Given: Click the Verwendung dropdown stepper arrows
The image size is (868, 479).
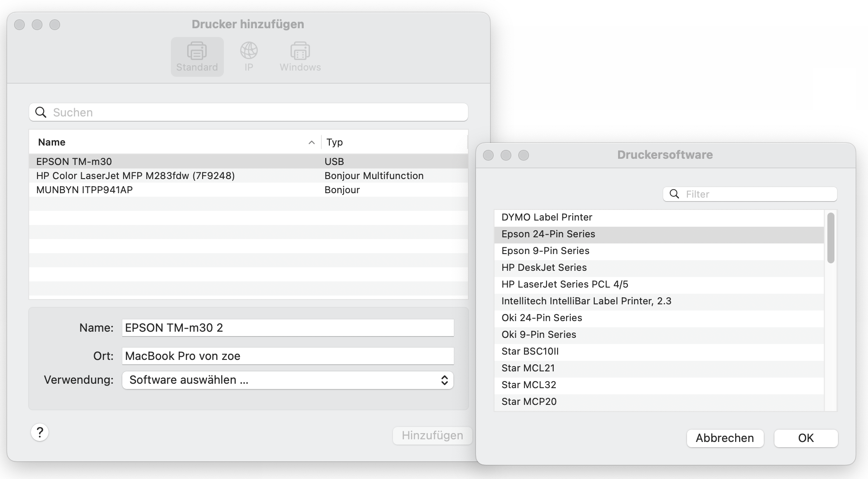Looking at the screenshot, I should point(445,380).
